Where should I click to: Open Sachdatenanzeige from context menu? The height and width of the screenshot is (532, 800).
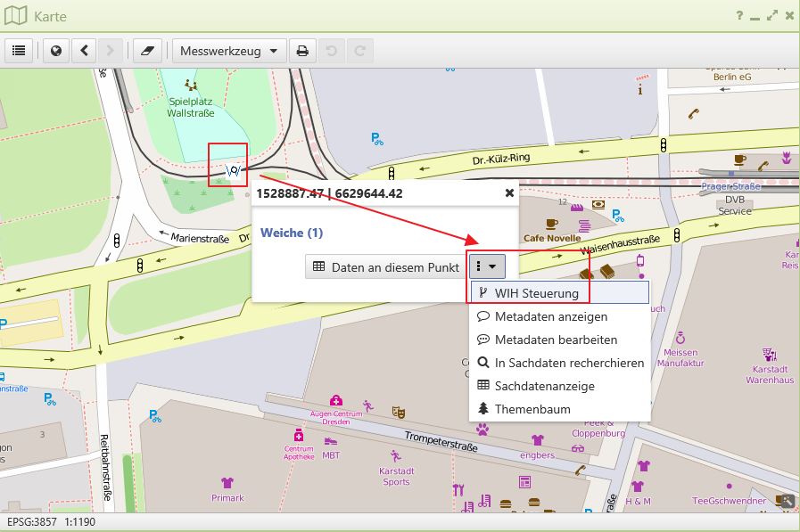[x=544, y=386]
